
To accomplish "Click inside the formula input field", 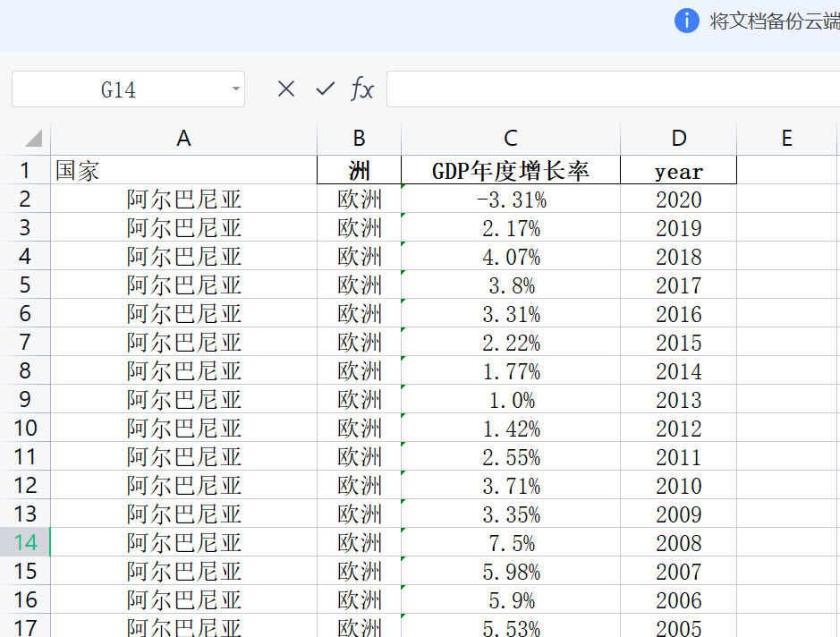I will [x=613, y=89].
